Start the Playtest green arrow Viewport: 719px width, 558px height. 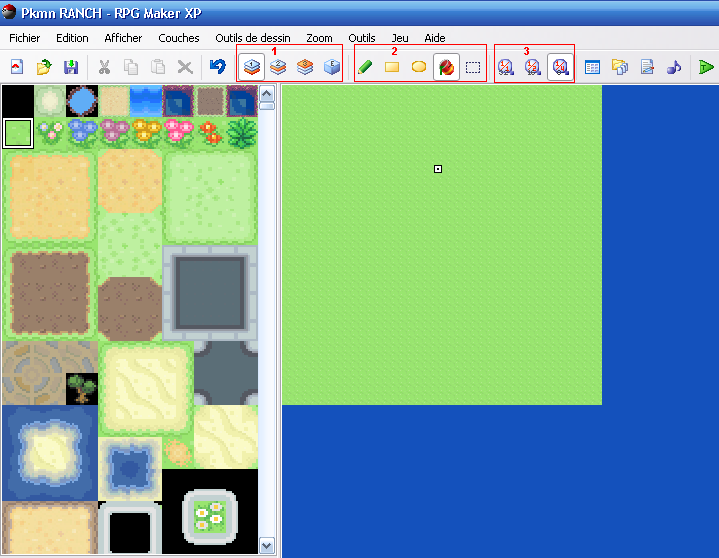point(706,67)
